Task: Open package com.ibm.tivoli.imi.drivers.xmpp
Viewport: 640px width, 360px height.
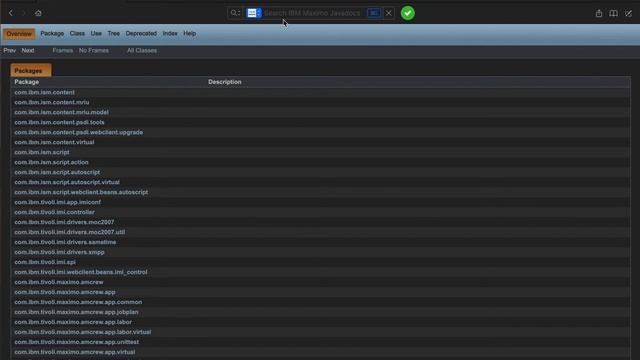Action: [x=60, y=252]
